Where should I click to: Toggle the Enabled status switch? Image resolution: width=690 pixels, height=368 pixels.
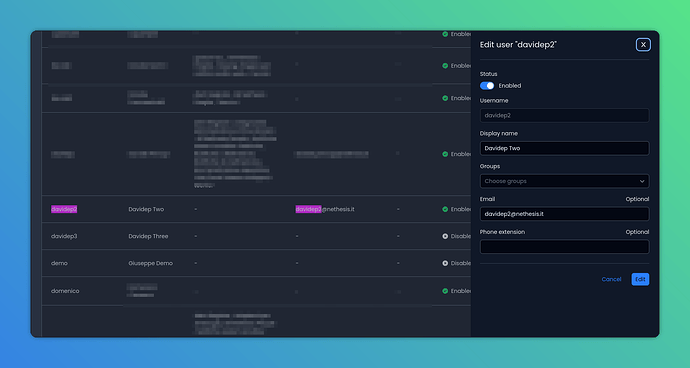(x=487, y=86)
